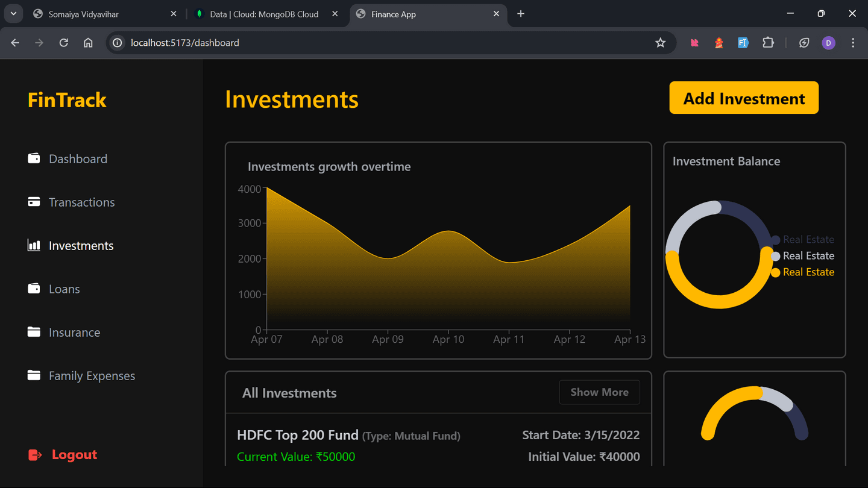Click the Initial Value ₹40000 text
The width and height of the screenshot is (868, 488).
pyautogui.click(x=584, y=457)
